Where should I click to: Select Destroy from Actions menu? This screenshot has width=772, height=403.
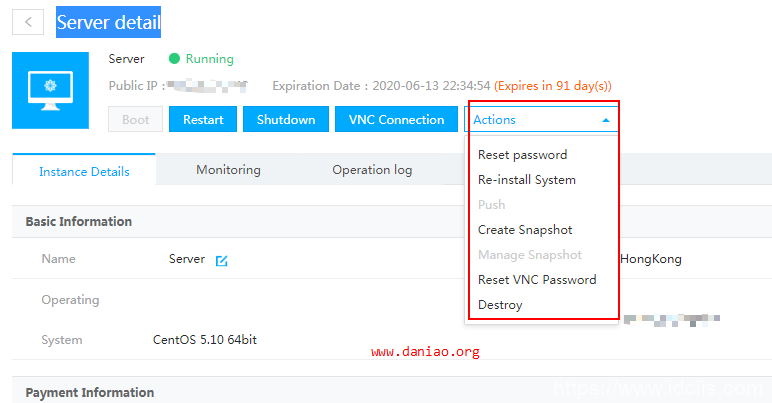coord(500,305)
